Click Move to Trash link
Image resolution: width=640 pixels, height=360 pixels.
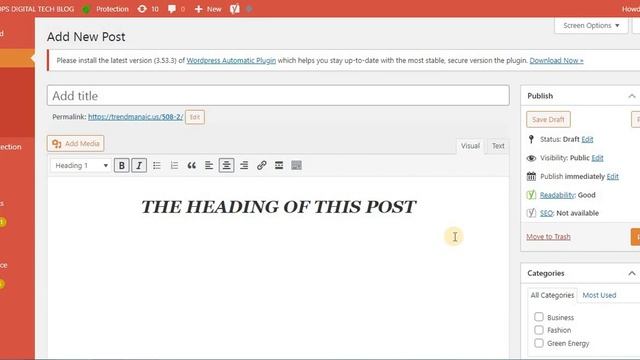(548, 237)
